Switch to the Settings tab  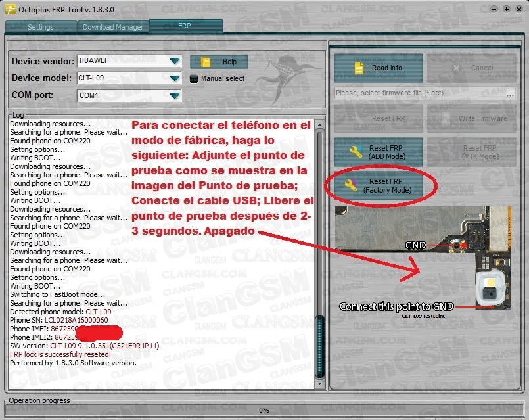click(40, 27)
